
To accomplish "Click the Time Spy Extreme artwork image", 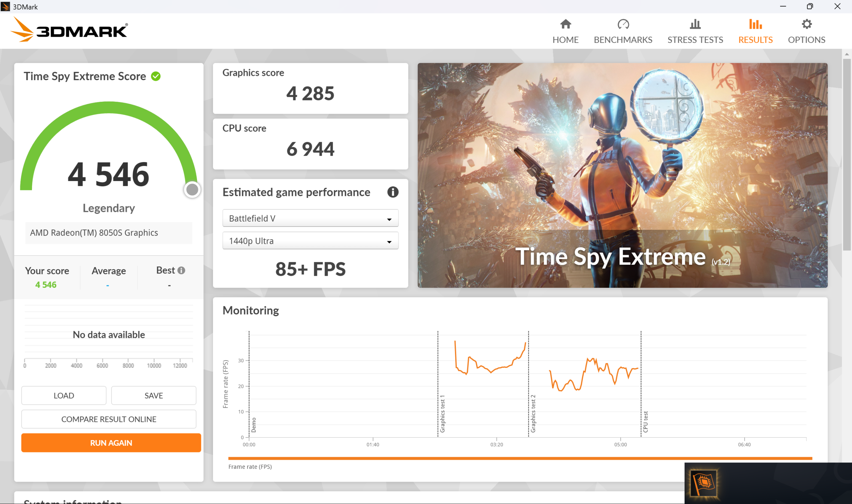I will [x=622, y=175].
